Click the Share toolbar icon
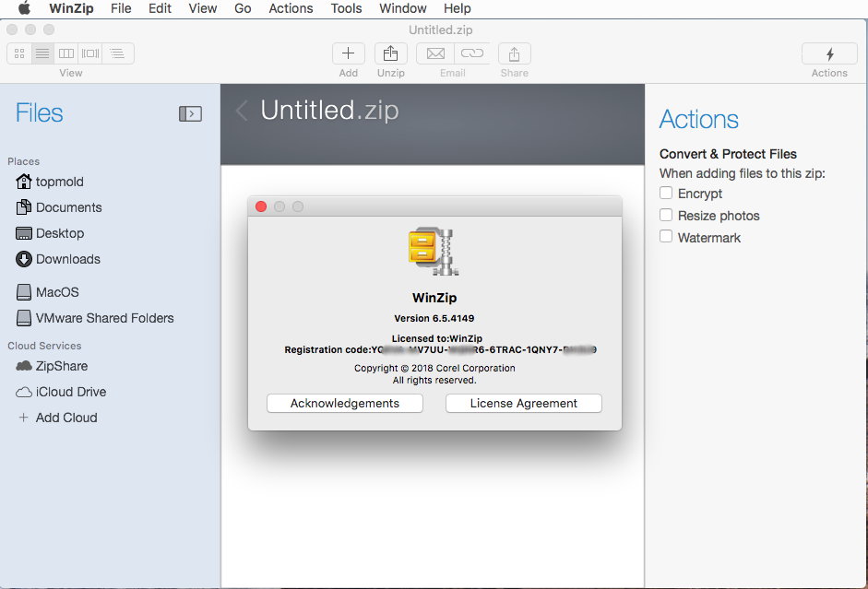 click(515, 53)
